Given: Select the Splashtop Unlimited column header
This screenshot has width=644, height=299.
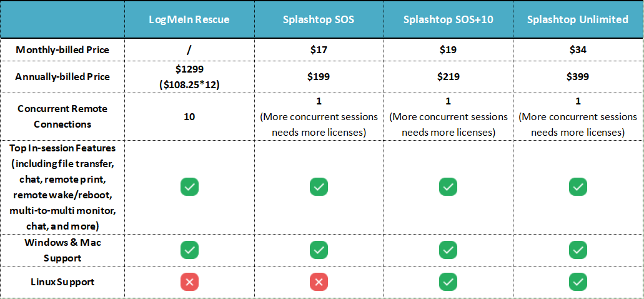Looking at the screenshot, I should 578,19.
